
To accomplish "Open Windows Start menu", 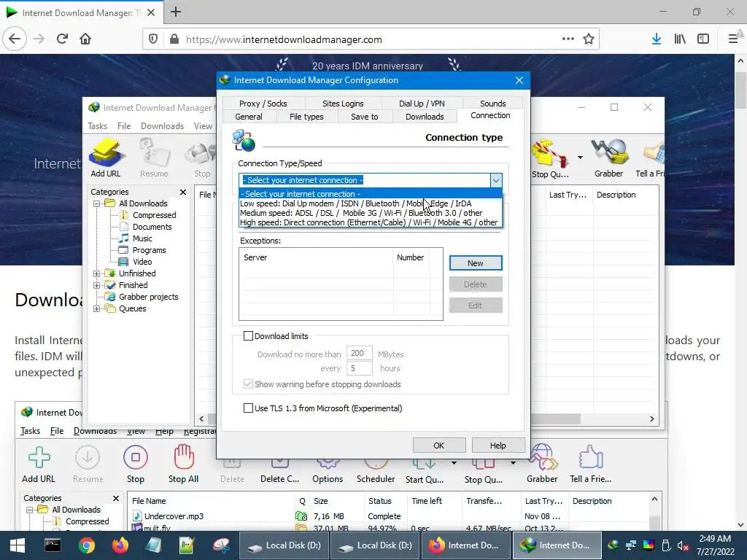I will [x=18, y=545].
